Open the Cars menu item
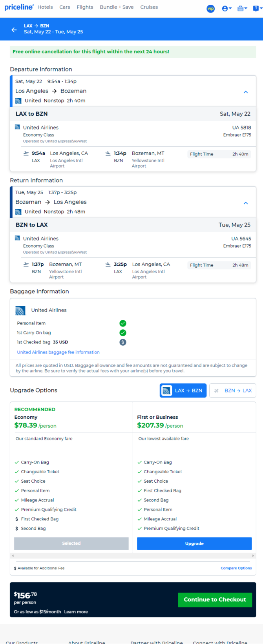This screenshot has width=263, height=644. point(65,7)
